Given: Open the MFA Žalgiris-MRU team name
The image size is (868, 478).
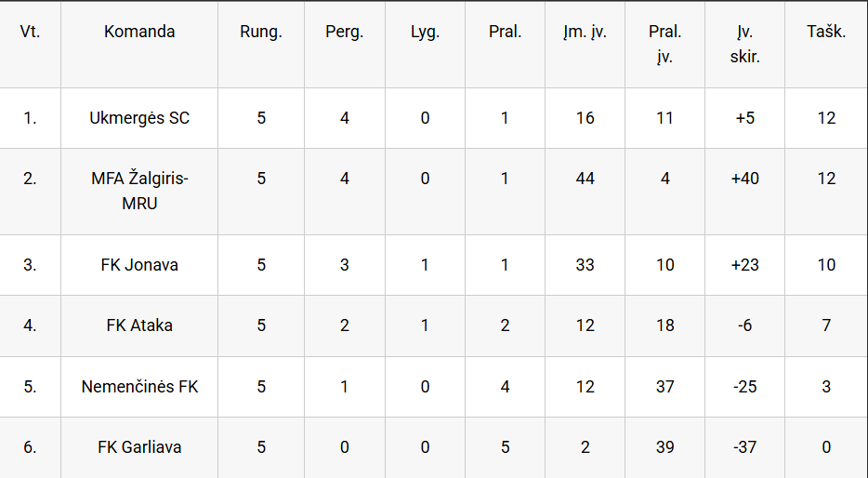Looking at the screenshot, I should tap(139, 191).
